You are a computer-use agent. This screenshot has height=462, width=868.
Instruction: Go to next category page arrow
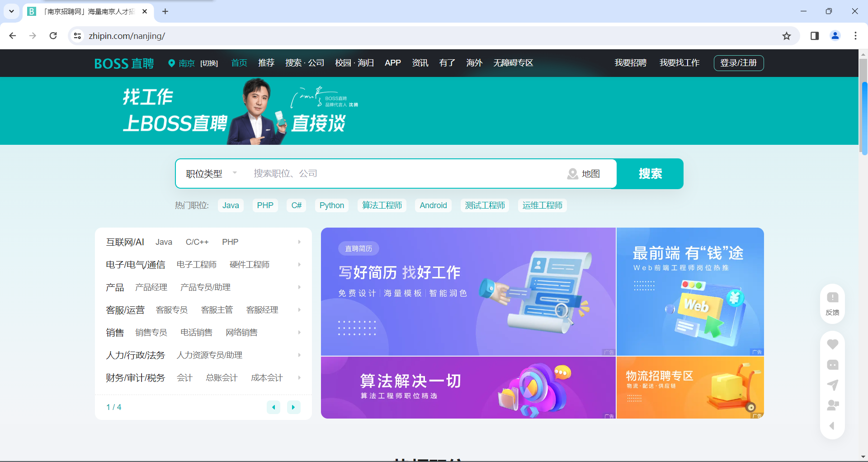click(293, 407)
